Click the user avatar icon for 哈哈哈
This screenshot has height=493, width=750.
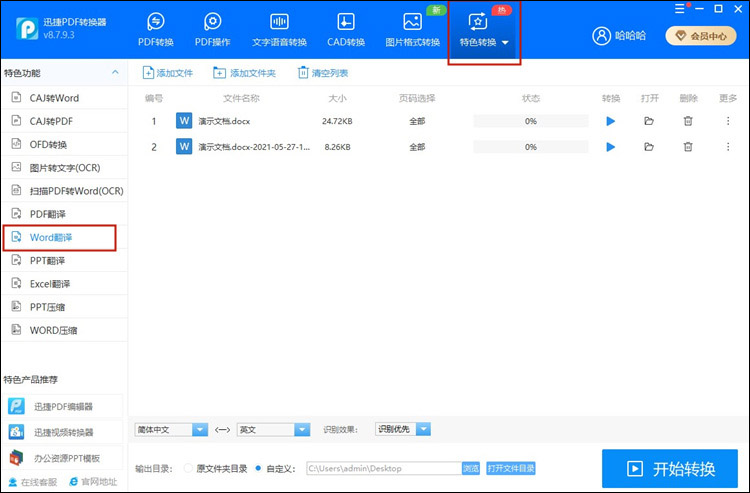(x=601, y=35)
